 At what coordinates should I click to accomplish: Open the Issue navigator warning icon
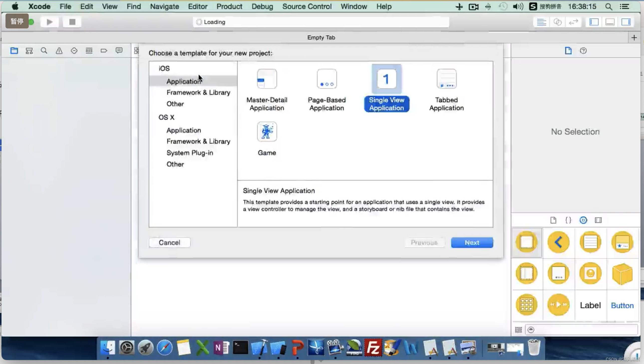coord(59,51)
